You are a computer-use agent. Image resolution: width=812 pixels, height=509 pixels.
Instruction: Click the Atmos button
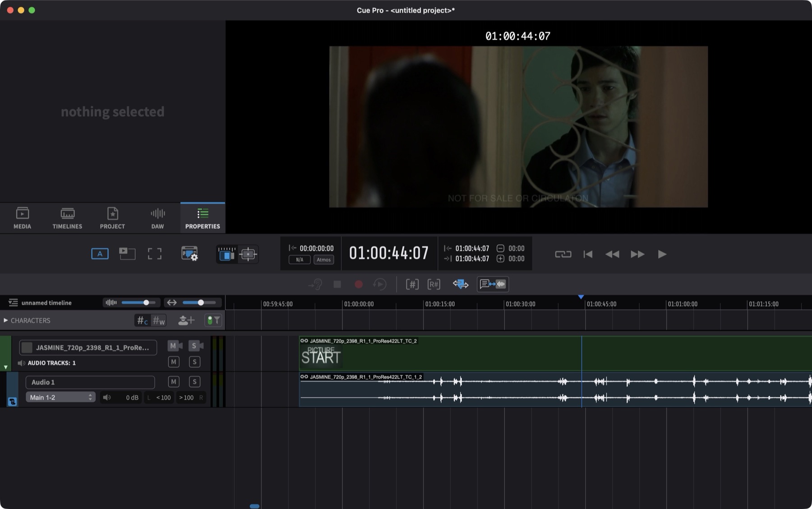point(323,260)
